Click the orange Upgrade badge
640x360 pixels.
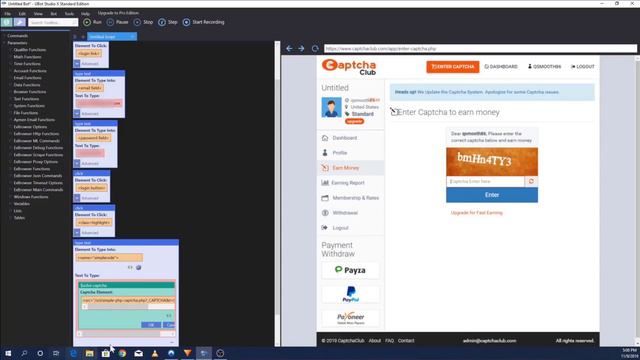click(354, 121)
